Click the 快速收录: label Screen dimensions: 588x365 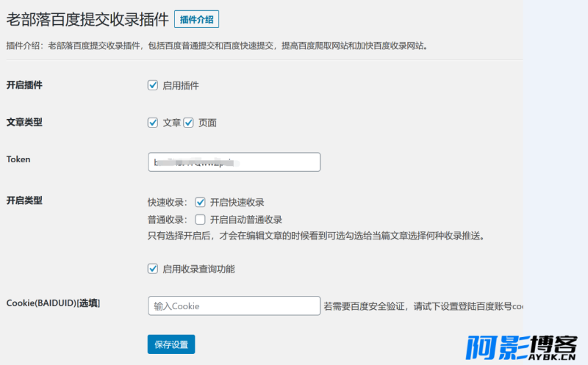coord(168,203)
